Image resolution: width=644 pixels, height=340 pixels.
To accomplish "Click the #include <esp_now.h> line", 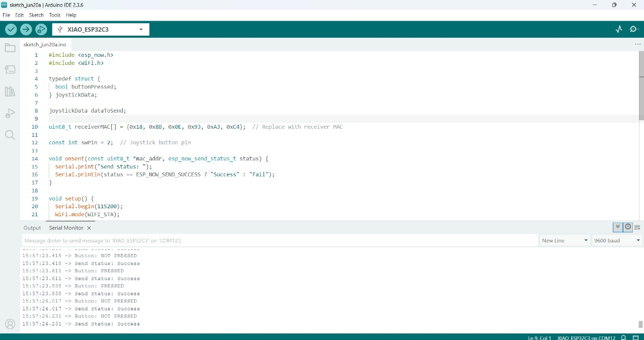I will (x=81, y=55).
